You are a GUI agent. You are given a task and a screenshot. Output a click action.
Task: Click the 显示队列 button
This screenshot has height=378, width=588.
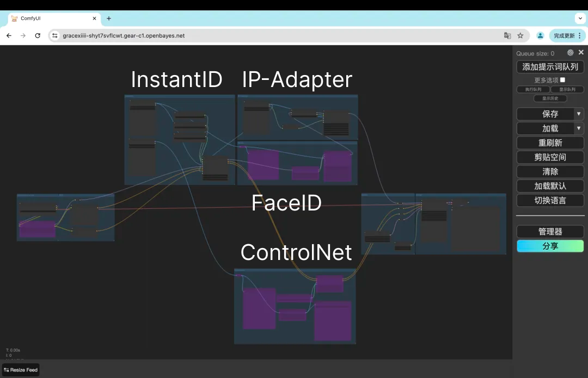[567, 89]
